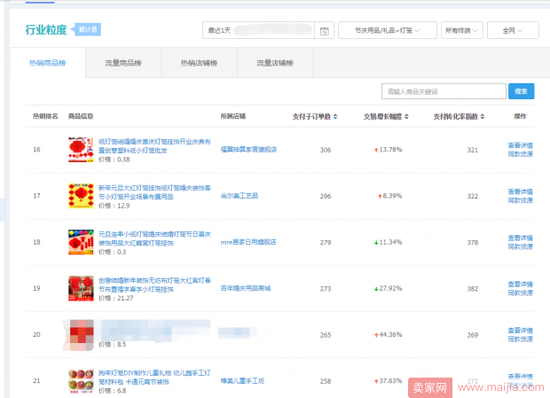Open shop link 唯美儿童手工坊

pyautogui.click(x=242, y=381)
